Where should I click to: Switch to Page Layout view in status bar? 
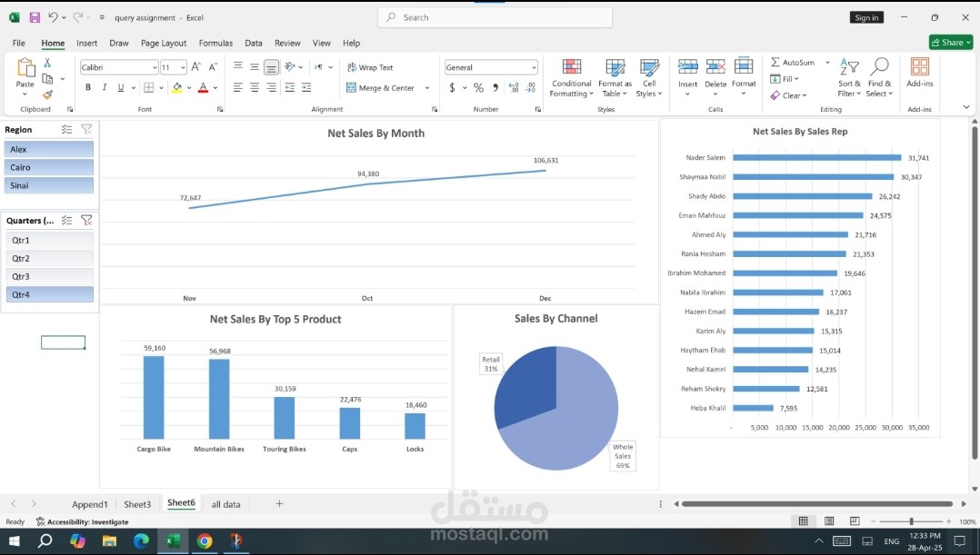point(829,521)
